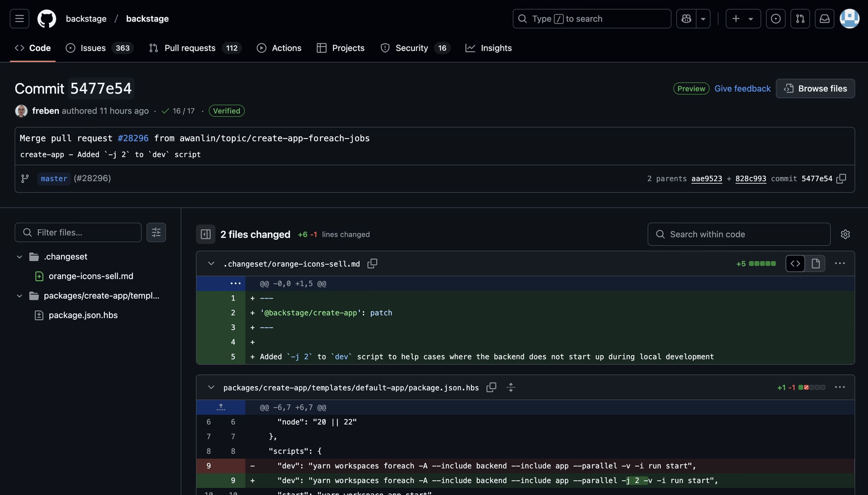Open the create new plus dropdown
The image size is (868, 495).
(743, 19)
